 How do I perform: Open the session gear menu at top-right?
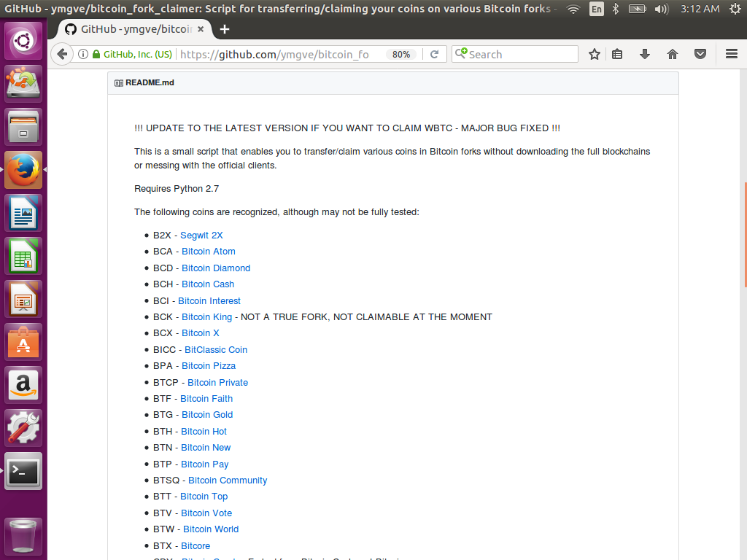point(736,9)
